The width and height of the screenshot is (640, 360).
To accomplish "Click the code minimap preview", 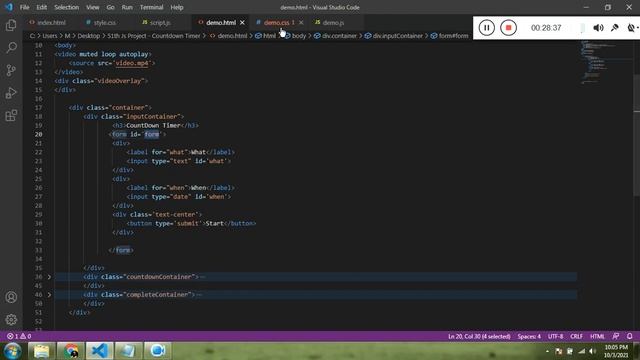I will click(605, 62).
